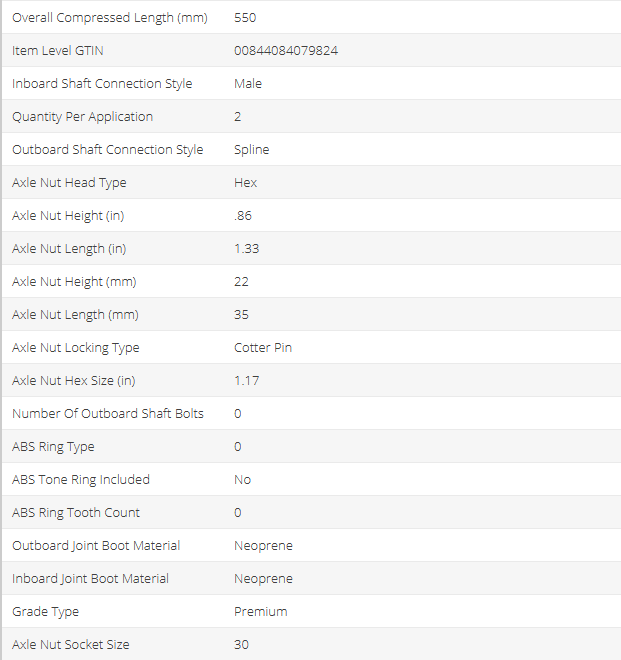This screenshot has height=660, width=621.
Task: Click the Axle Nut Height (in) label
Action: (68, 215)
